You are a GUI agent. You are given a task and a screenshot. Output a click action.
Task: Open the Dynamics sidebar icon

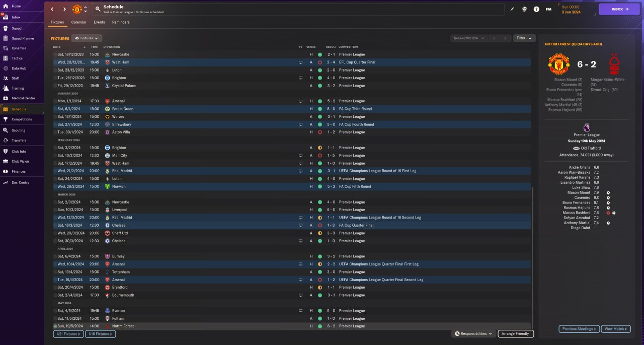(6, 48)
